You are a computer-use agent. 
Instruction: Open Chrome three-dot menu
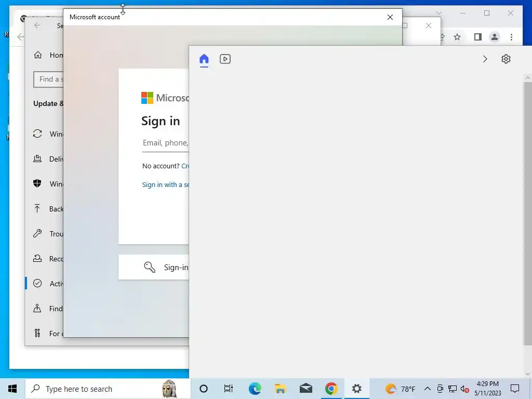tap(511, 37)
